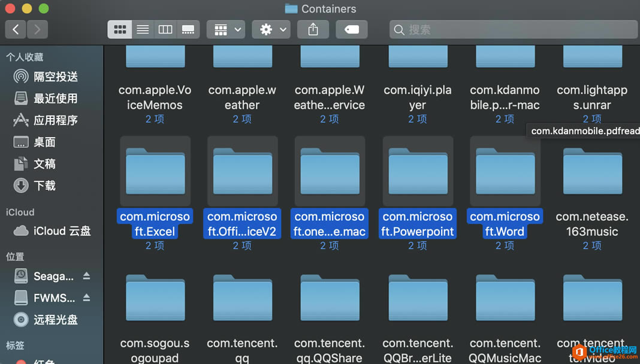Screen dimensions: 640x364
Task: Click com.apple.Weathe...ervice folder name
Action: [330, 98]
